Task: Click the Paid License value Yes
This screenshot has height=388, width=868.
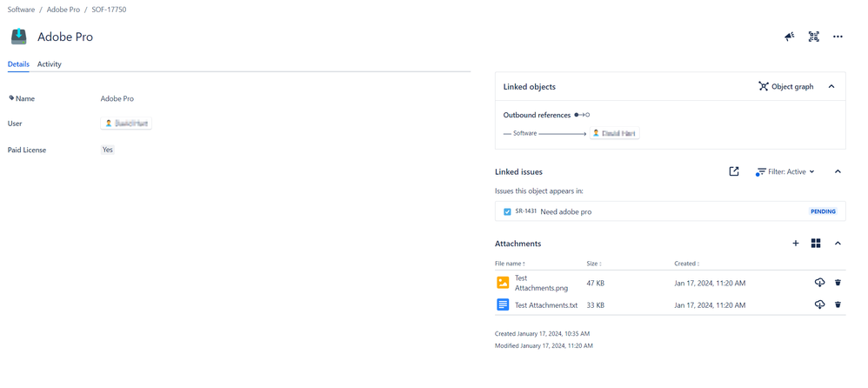Action: point(108,150)
